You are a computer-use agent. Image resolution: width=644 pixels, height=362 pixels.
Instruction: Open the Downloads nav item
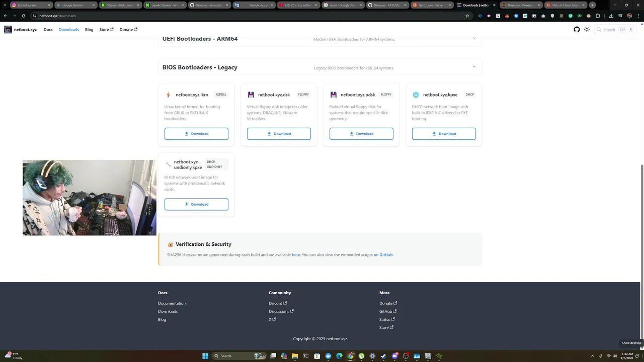point(69,30)
